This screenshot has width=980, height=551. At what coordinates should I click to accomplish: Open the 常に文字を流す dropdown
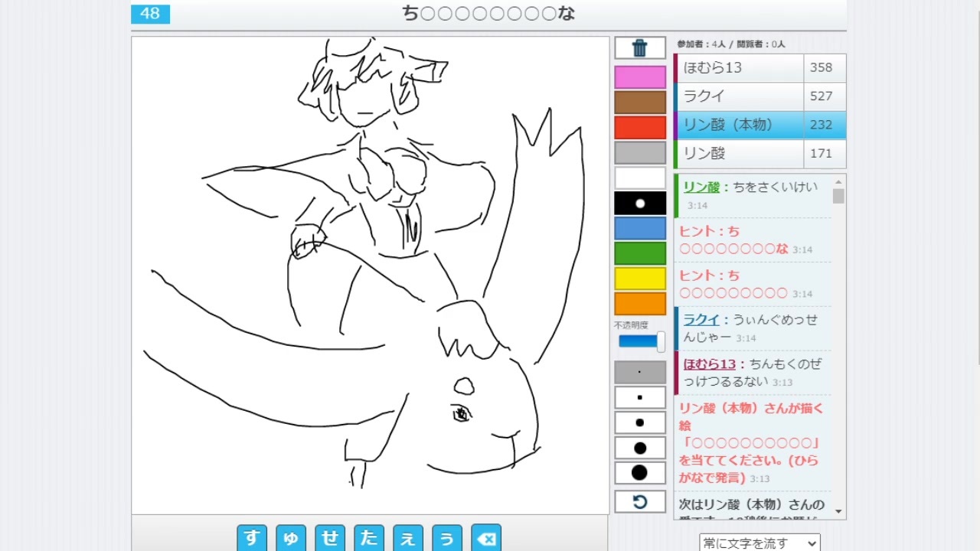[759, 542]
